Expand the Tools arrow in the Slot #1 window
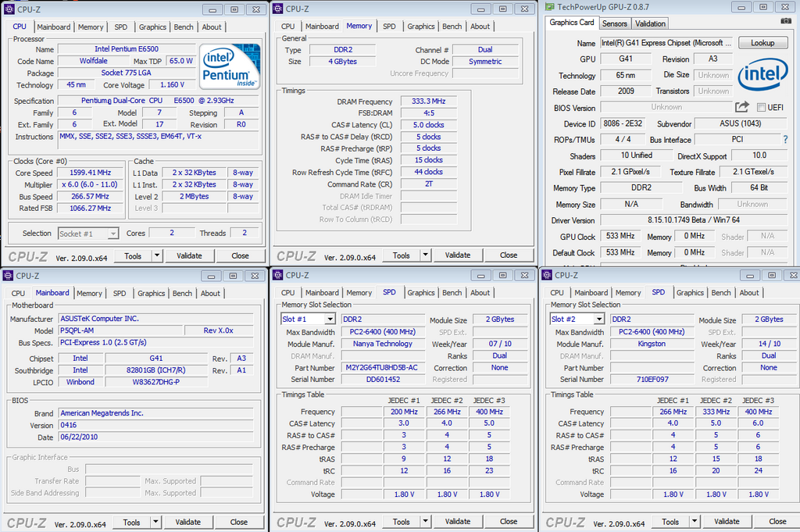 (426, 521)
